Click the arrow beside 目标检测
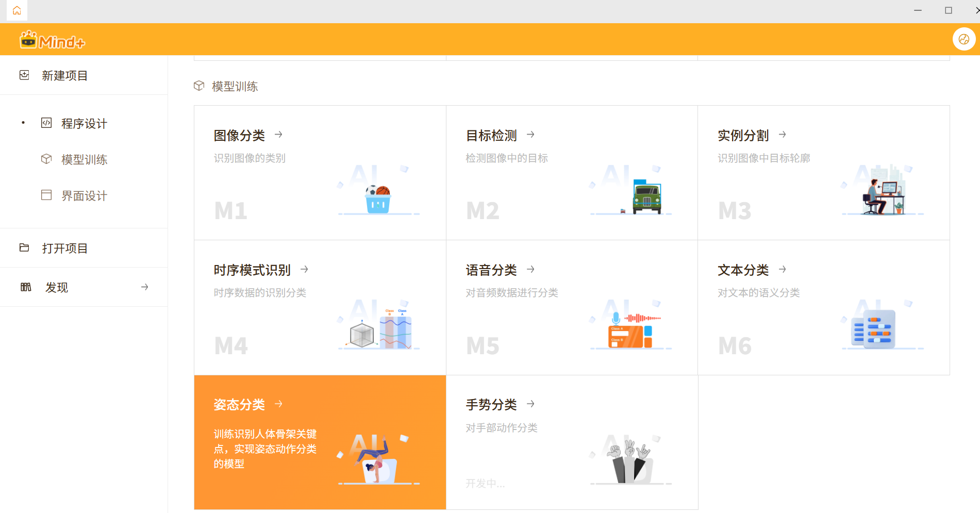Image resolution: width=980 pixels, height=513 pixels. [x=530, y=135]
